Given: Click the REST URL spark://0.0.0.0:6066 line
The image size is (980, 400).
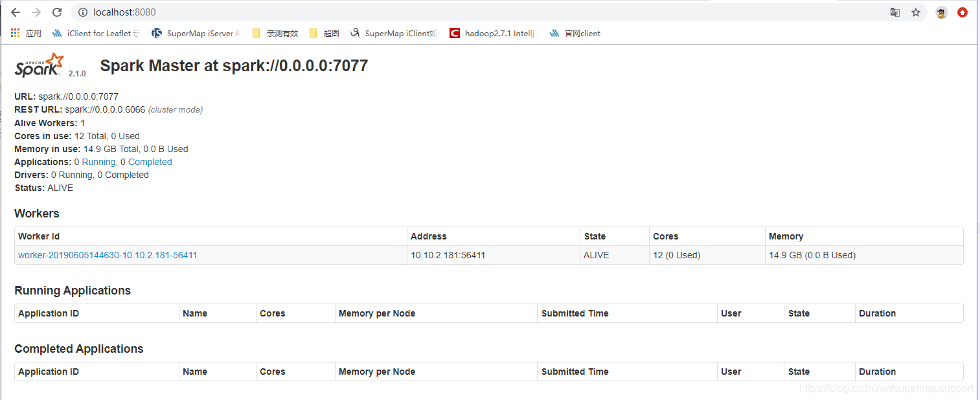Looking at the screenshot, I should (x=109, y=110).
